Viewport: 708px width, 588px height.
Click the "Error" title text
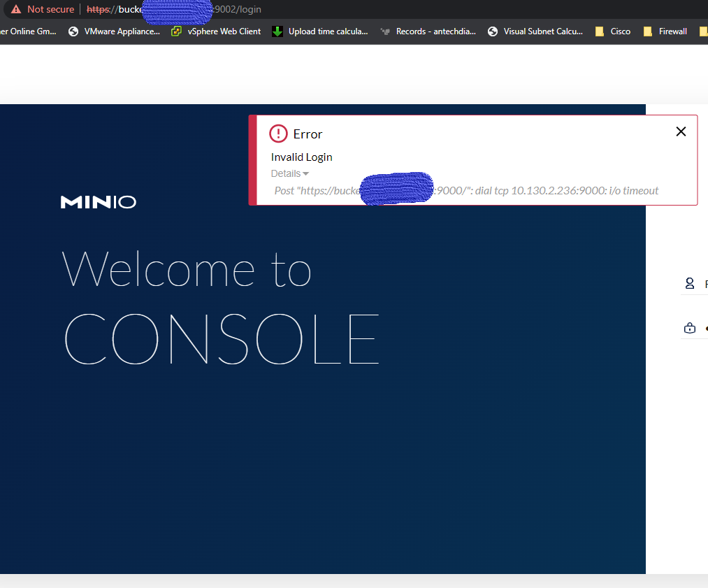pos(308,134)
